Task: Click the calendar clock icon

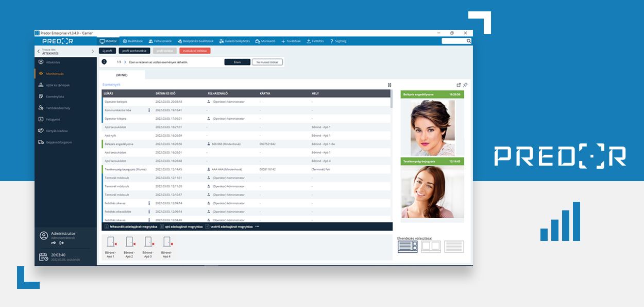Action: [x=44, y=256]
